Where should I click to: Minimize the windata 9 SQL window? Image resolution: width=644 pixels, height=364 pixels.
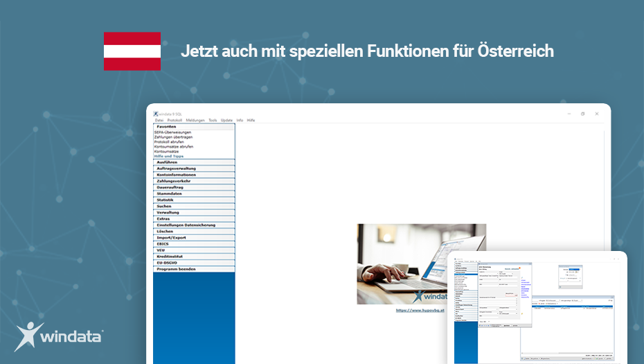click(569, 114)
